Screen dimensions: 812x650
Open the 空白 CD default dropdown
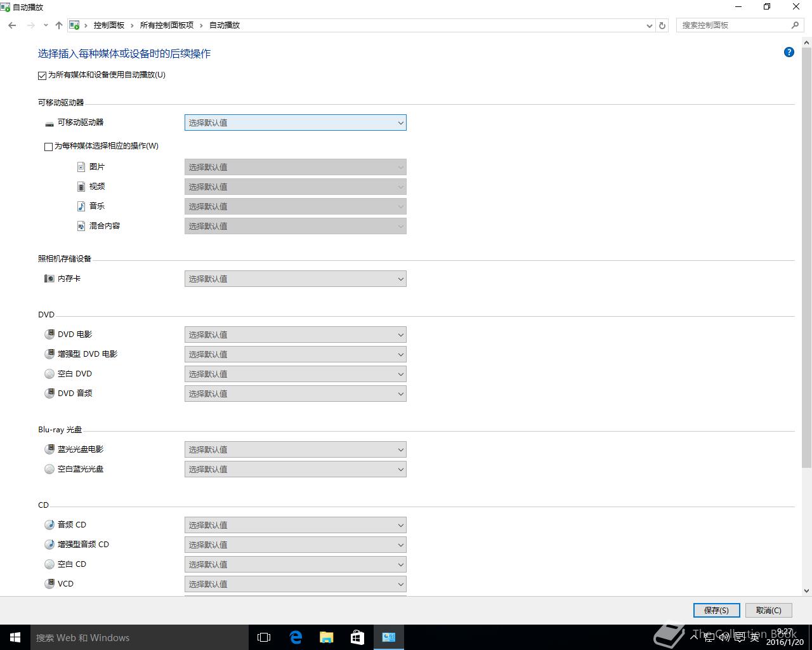pyautogui.click(x=296, y=564)
